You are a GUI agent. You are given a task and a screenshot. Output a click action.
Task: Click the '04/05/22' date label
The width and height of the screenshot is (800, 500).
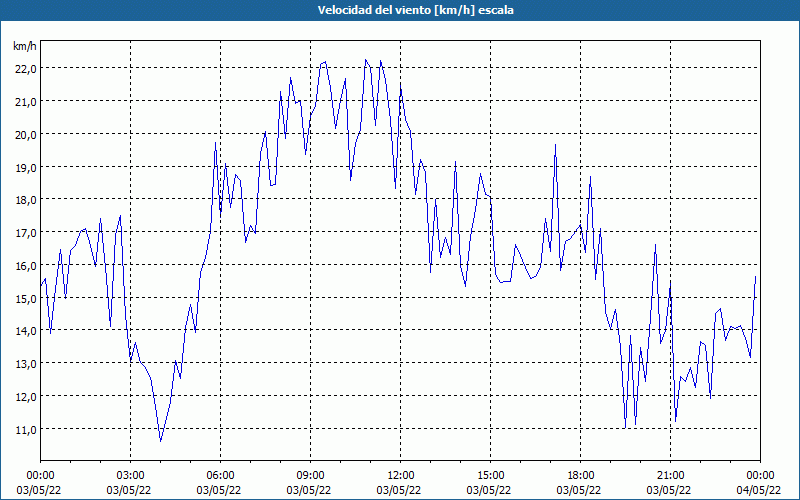pyautogui.click(x=759, y=490)
